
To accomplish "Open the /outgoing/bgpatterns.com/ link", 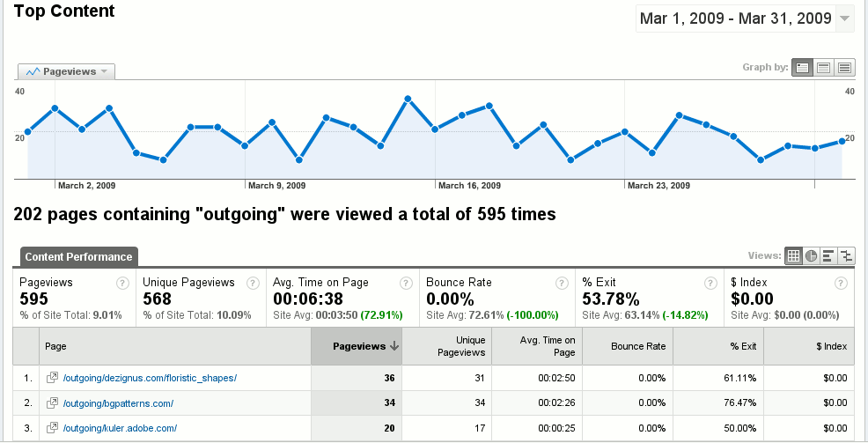I will tap(118, 403).
